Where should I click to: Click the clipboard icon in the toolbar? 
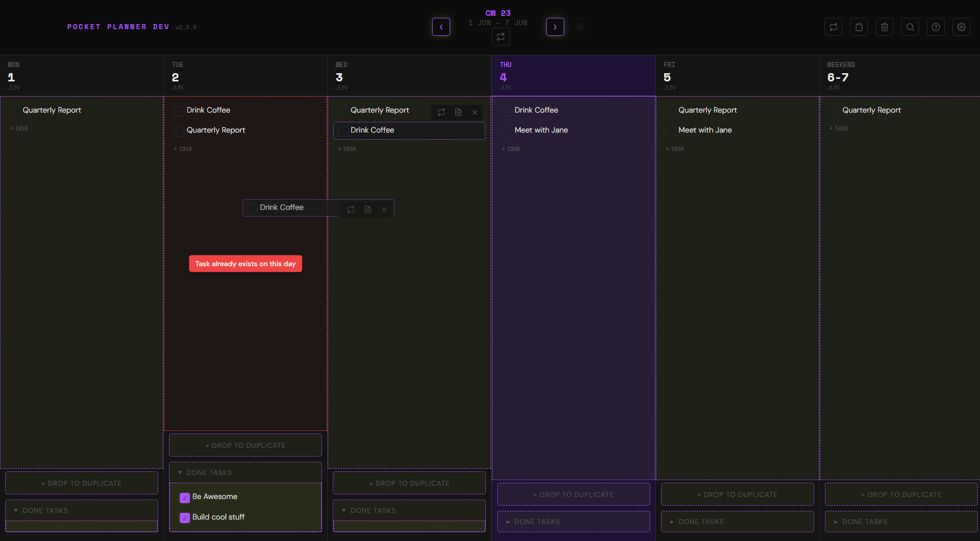click(859, 27)
